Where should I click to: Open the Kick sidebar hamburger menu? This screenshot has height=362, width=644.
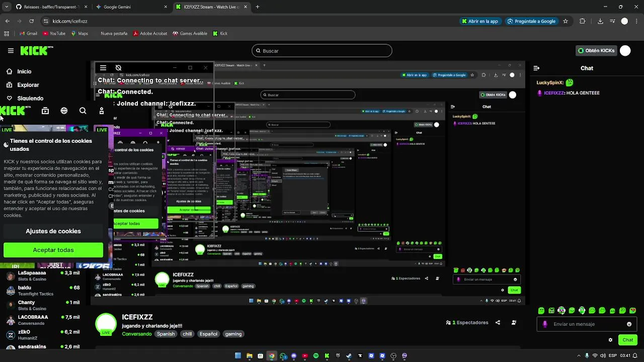(11, 51)
